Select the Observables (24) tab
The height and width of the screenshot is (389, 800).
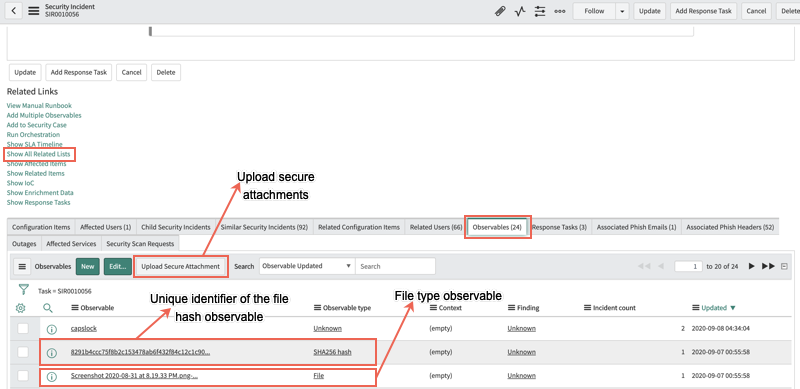497,227
